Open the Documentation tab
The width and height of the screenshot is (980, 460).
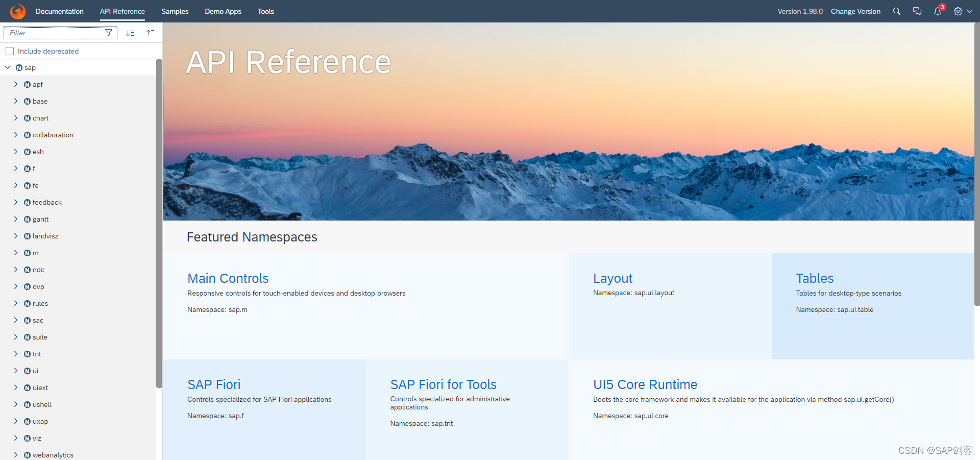click(x=60, y=11)
